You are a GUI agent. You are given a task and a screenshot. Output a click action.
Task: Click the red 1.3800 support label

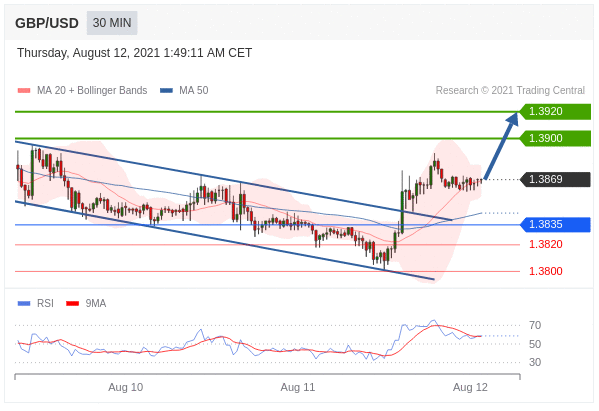[x=546, y=271]
